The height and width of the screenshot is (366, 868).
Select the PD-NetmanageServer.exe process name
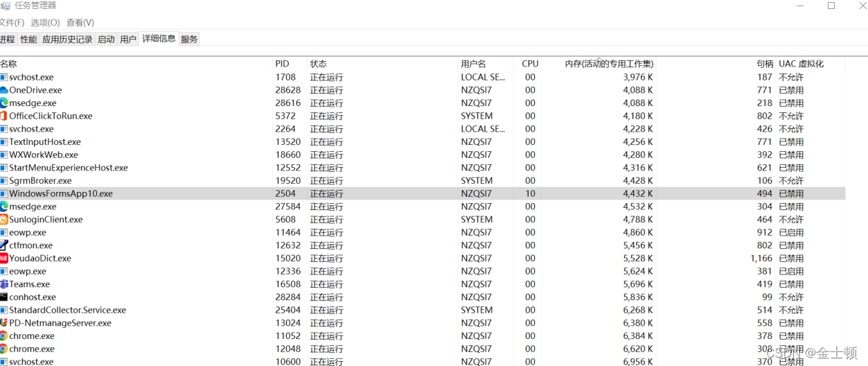(60, 323)
